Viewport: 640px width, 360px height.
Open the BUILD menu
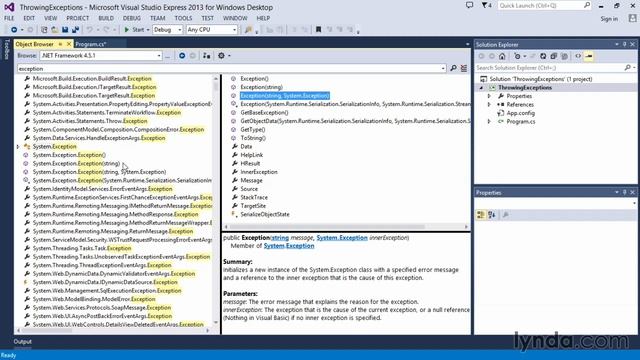[x=106, y=18]
